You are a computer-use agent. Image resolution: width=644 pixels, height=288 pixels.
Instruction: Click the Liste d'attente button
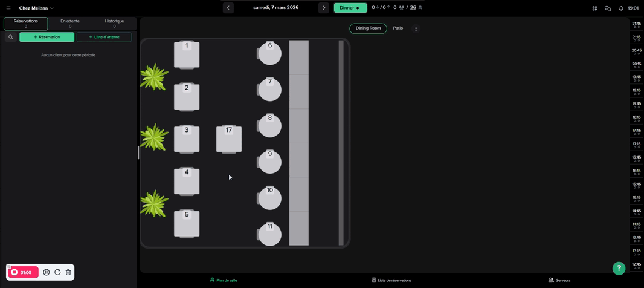[x=104, y=37]
